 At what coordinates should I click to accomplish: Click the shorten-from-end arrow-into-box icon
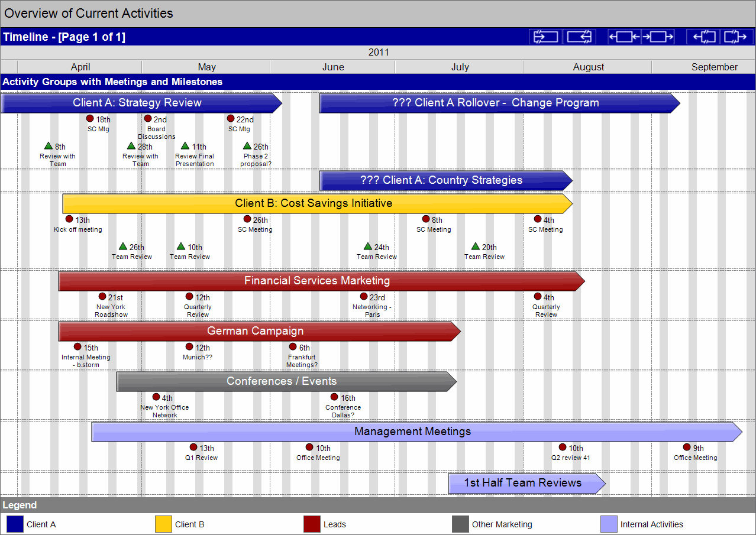tap(580, 37)
